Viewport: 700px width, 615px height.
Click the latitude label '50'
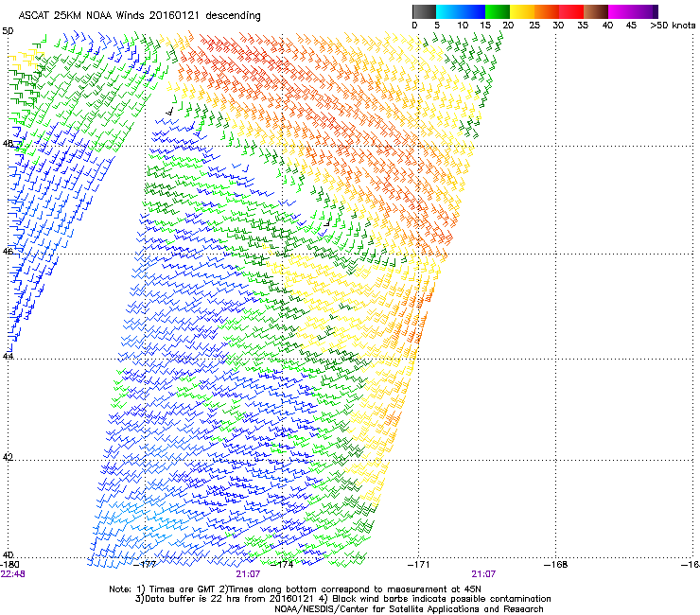(x=8, y=31)
